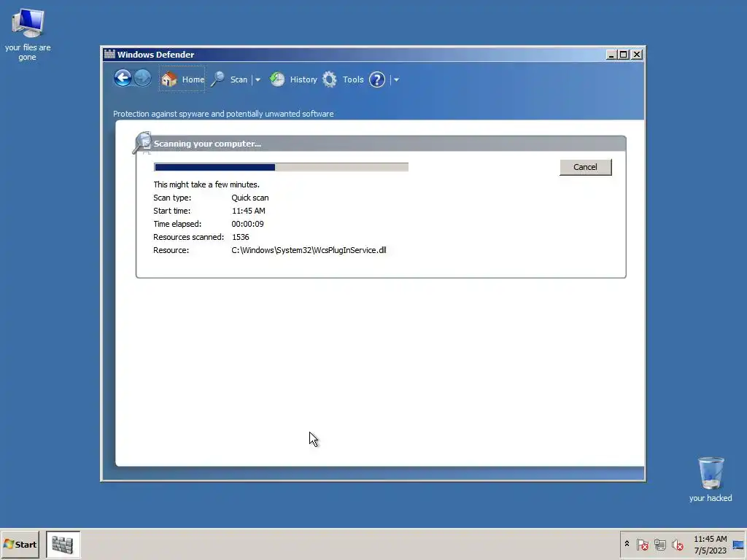Click the 'Scanning your computer...' heading

pos(207,144)
